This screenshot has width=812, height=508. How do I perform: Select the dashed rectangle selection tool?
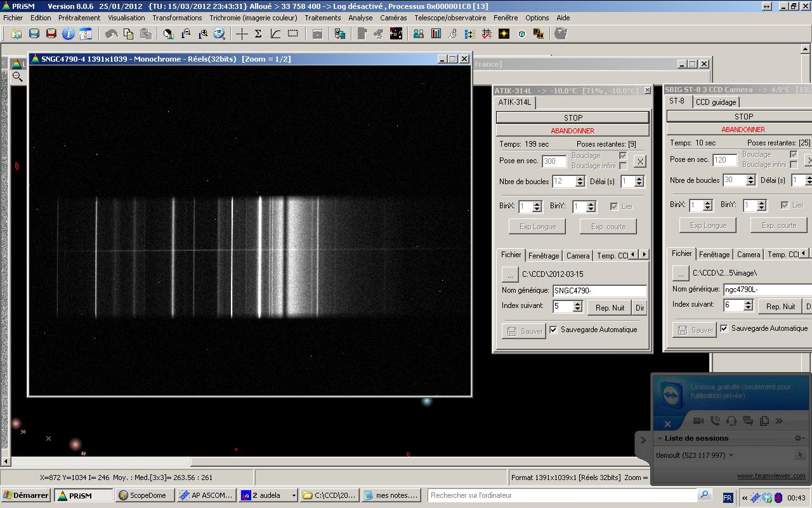coord(292,34)
